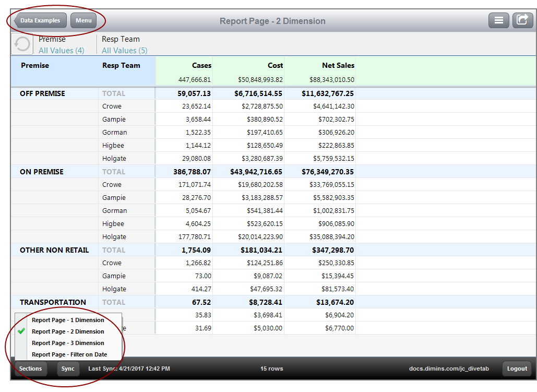537x392 pixels.
Task: Click the hamburger icon in the top bar
Action: tap(498, 20)
